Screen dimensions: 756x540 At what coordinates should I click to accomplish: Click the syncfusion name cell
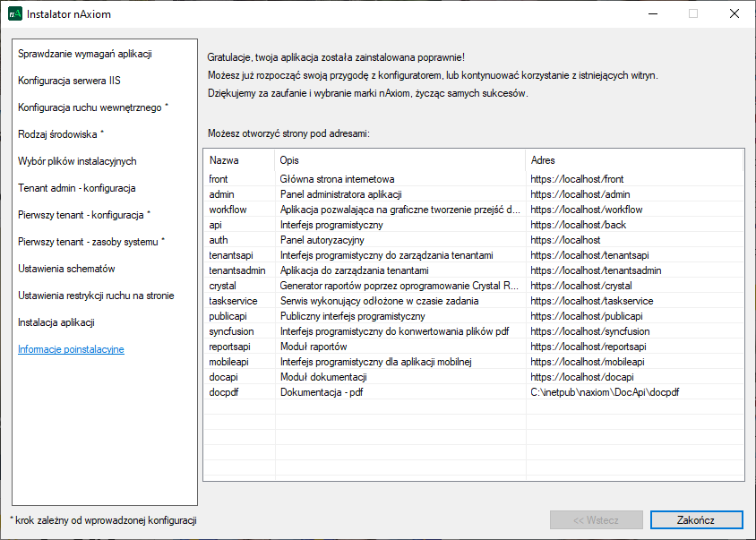231,331
